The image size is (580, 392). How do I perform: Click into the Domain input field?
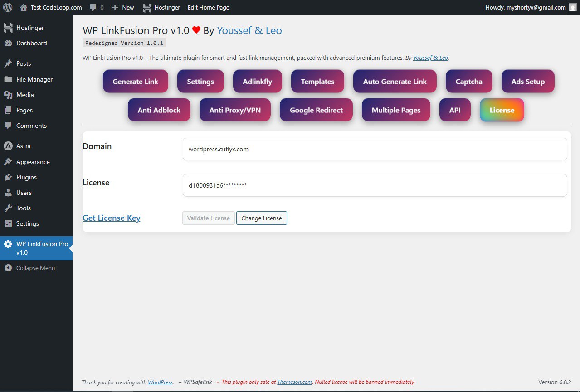[375, 149]
